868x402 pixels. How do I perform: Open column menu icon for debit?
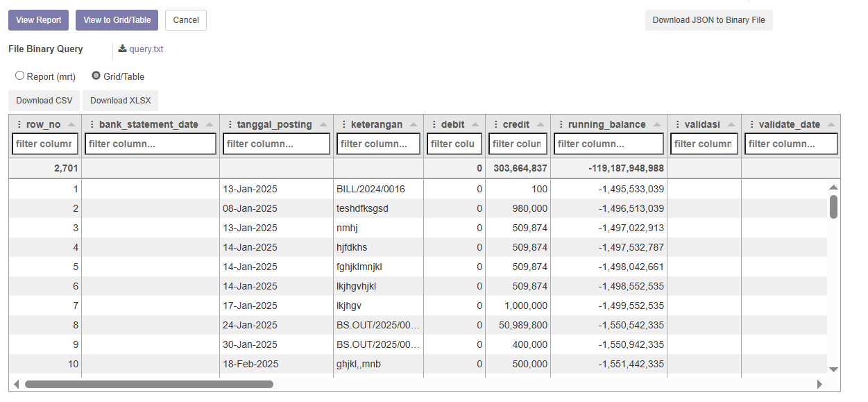tap(434, 125)
